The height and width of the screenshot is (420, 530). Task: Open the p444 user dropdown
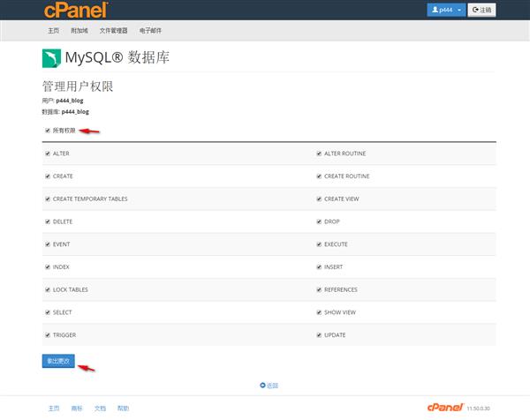click(446, 10)
